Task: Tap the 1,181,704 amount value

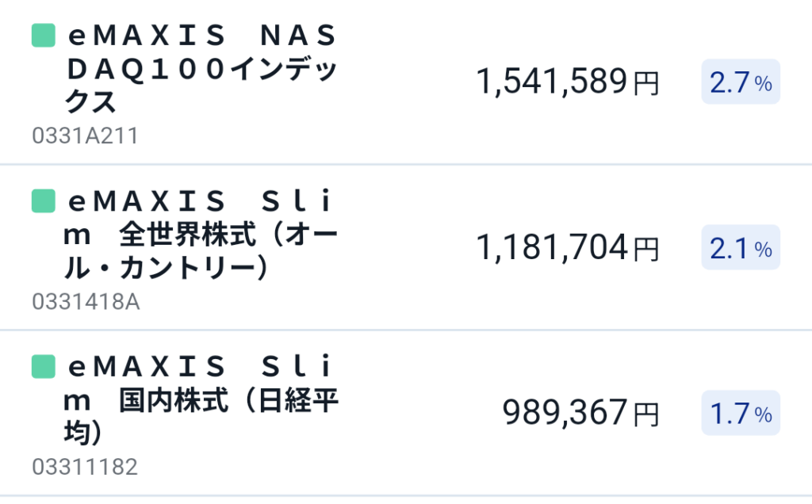Action: coord(552,247)
